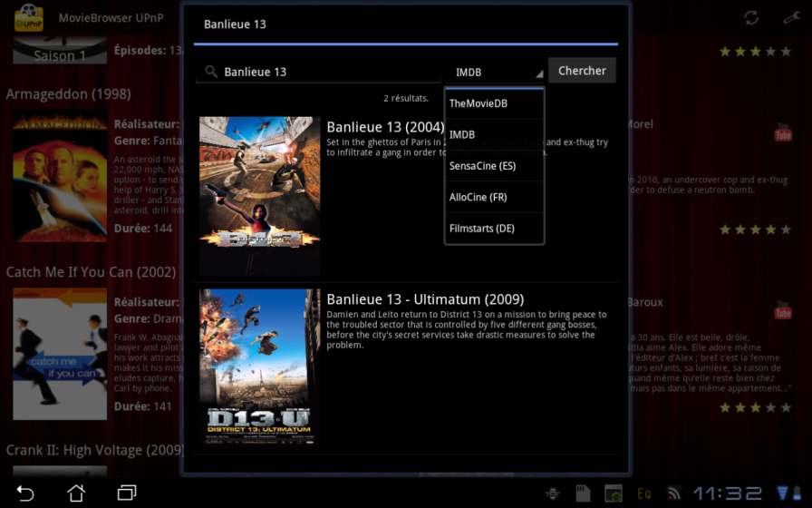
Task: Select Filmstarts (DE) from the list
Action: click(x=495, y=228)
